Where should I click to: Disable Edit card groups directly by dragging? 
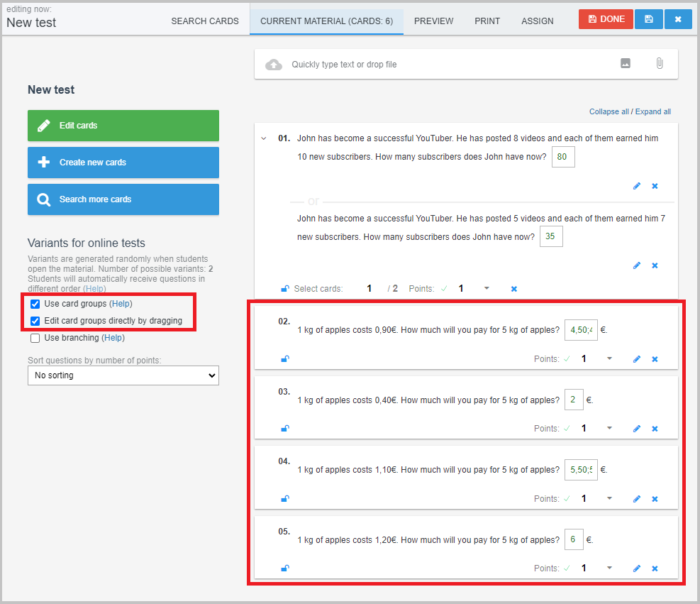(35, 321)
